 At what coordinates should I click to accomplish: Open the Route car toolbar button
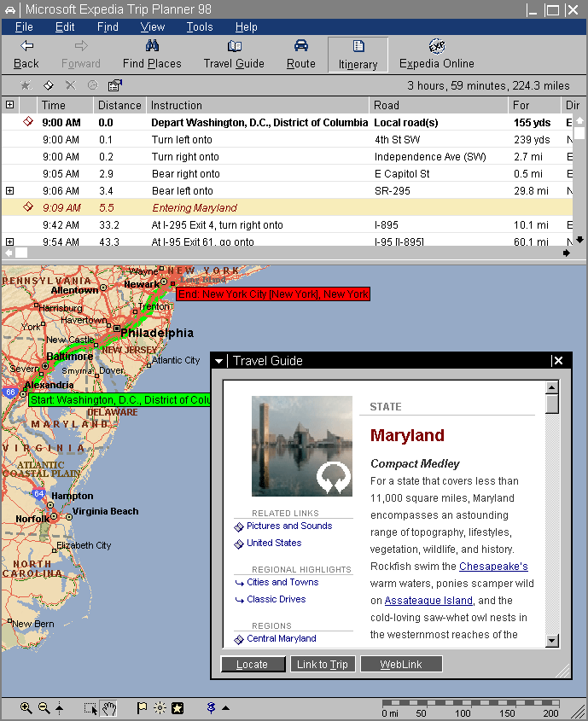point(301,55)
